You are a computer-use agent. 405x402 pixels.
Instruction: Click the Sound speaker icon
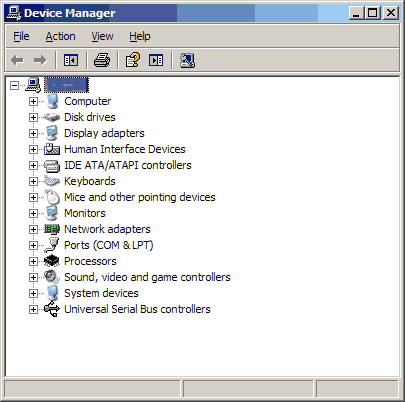tap(52, 277)
